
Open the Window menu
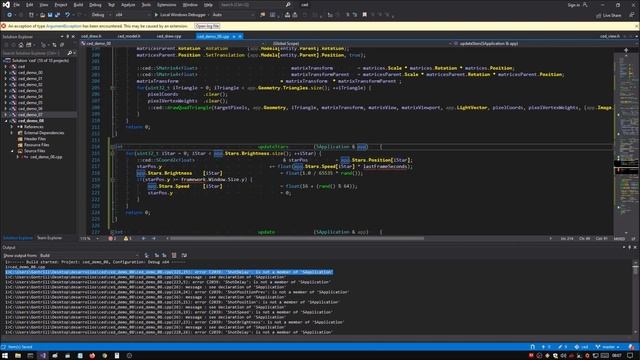point(190,5)
